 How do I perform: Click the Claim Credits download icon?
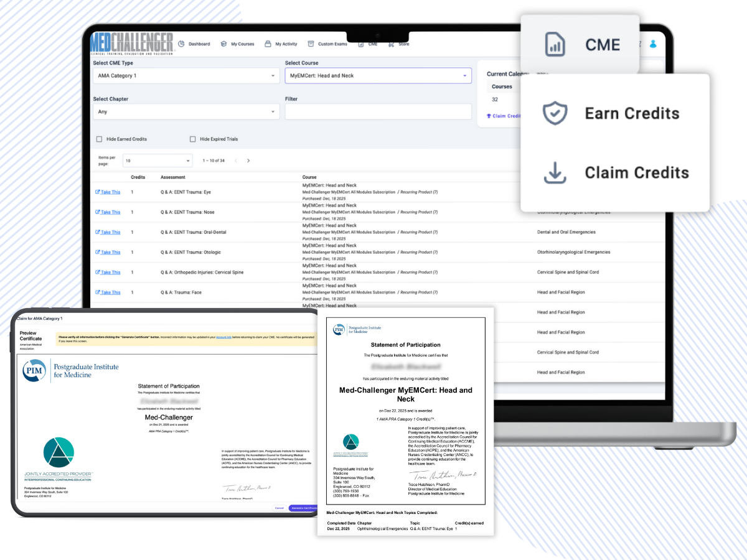point(554,172)
